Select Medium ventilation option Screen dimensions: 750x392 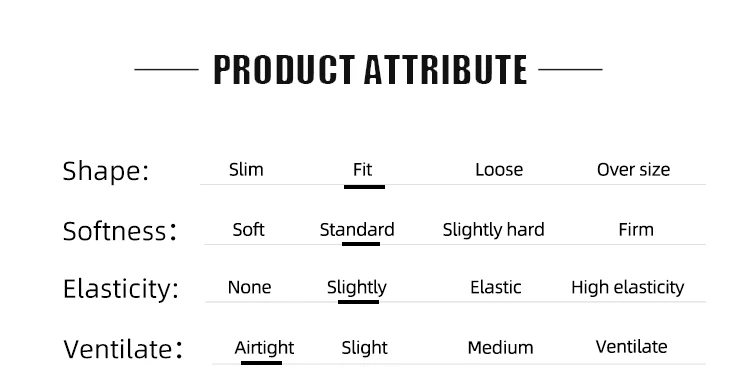500,348
